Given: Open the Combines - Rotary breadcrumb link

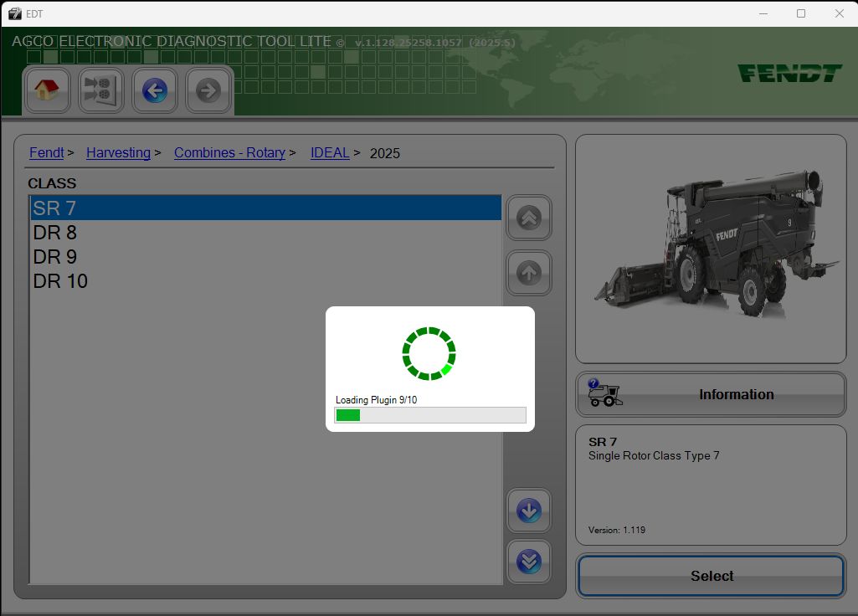Looking at the screenshot, I should pyautogui.click(x=229, y=152).
